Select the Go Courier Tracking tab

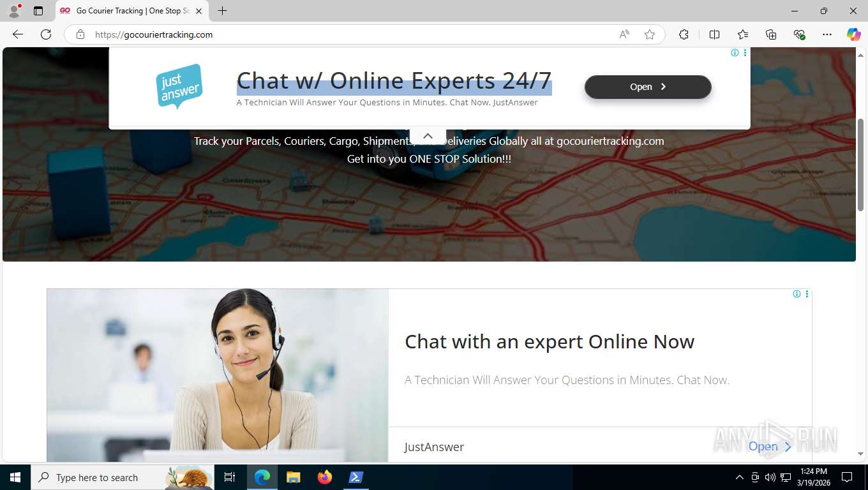(131, 11)
